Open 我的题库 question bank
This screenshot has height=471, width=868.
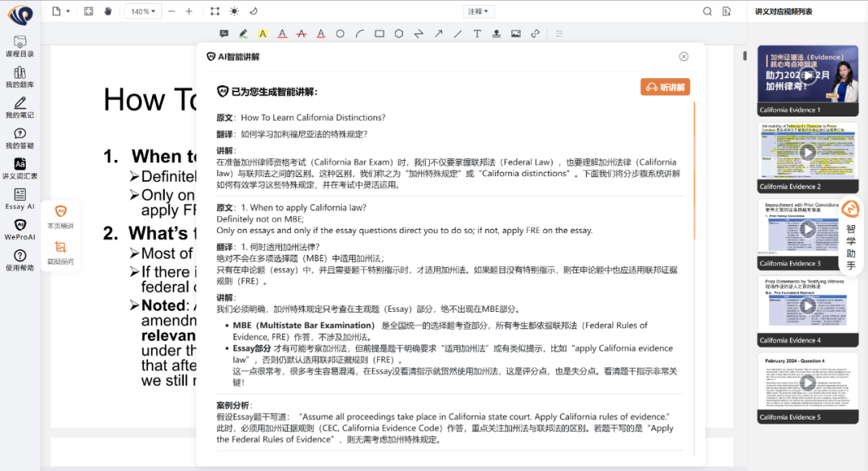[19, 77]
